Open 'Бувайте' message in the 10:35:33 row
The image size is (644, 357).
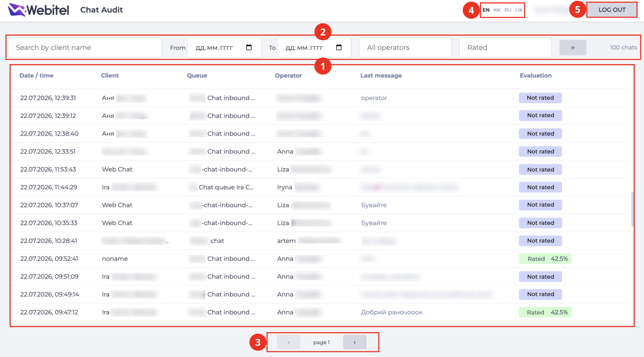coord(374,223)
